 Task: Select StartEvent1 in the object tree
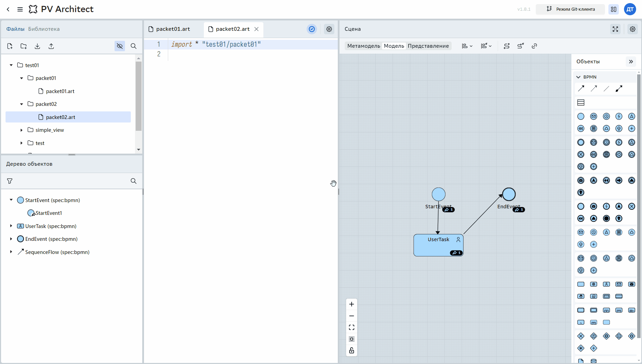coord(49,213)
